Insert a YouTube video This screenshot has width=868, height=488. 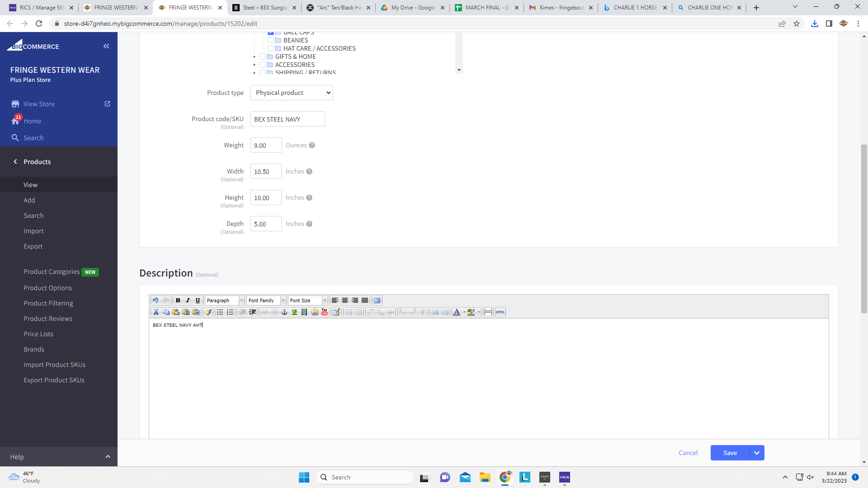click(x=325, y=312)
